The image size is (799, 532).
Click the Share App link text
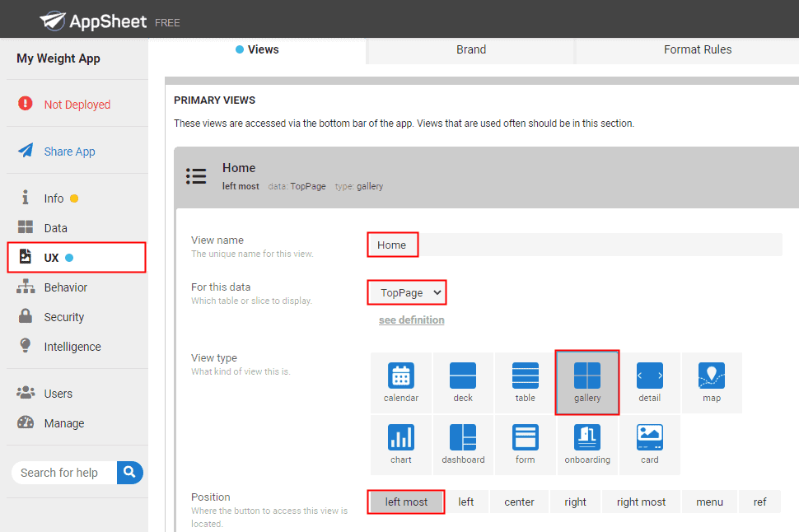pos(69,152)
